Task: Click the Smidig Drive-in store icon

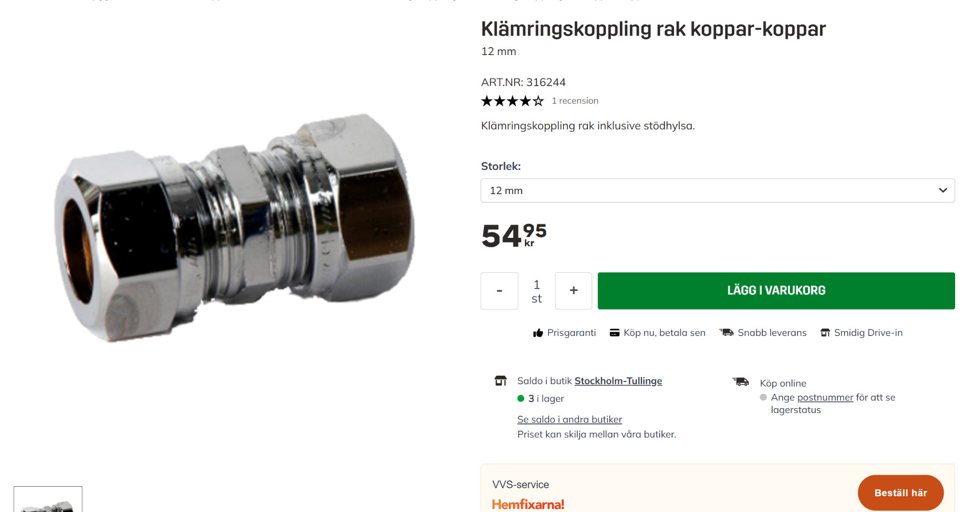Action: coord(825,333)
